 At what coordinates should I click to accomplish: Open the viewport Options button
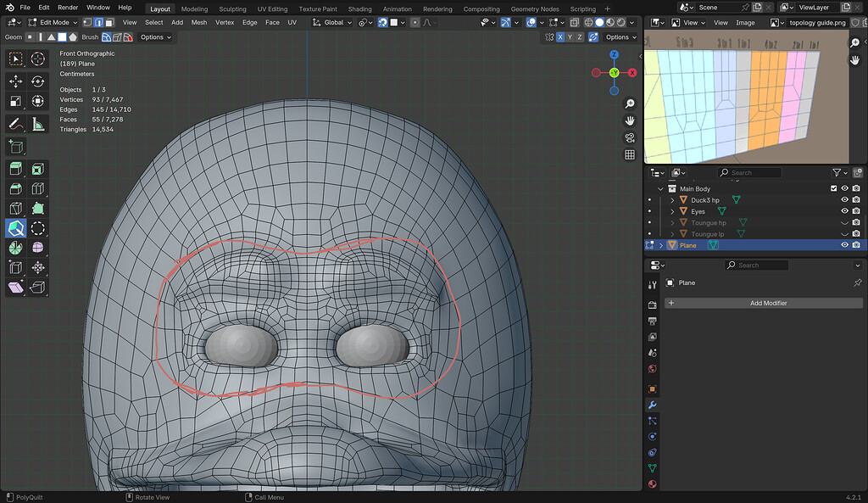pos(620,36)
